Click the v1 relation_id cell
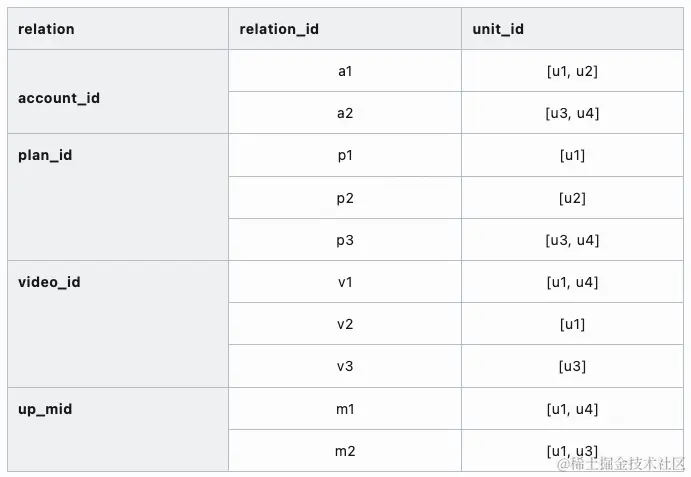The height and width of the screenshot is (477, 691). pos(345,282)
